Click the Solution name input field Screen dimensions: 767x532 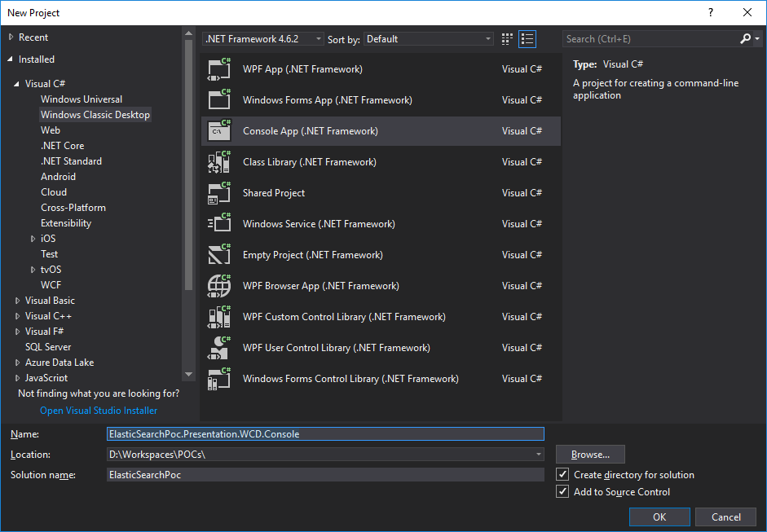[325, 475]
